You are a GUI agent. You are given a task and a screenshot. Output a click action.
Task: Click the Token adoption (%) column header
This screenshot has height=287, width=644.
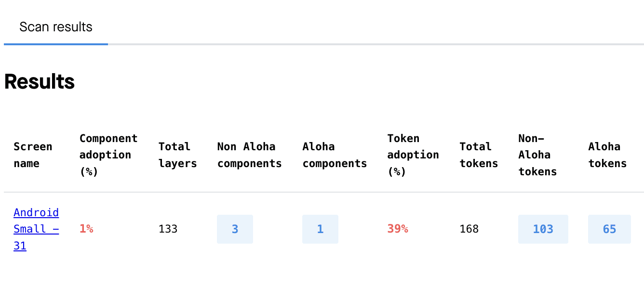click(x=413, y=155)
